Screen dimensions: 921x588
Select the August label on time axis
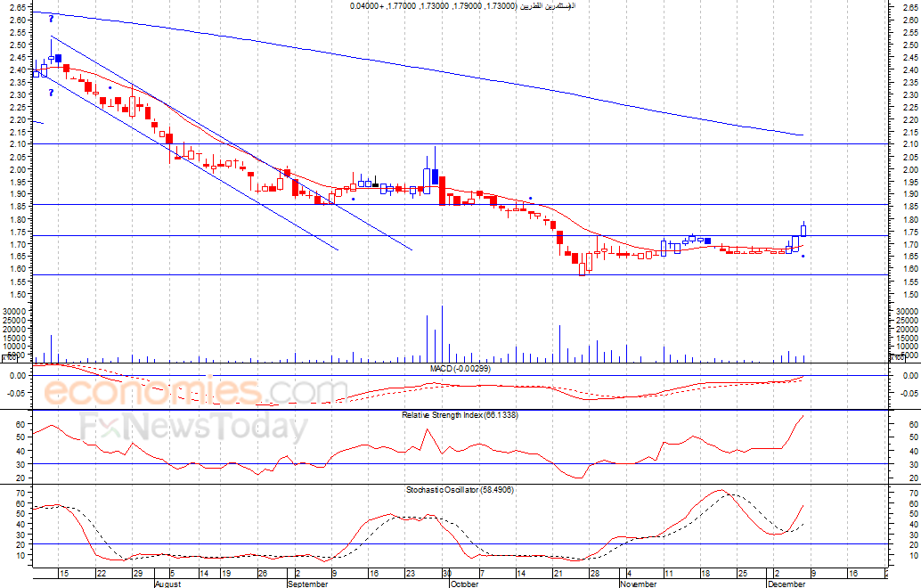click(x=167, y=584)
